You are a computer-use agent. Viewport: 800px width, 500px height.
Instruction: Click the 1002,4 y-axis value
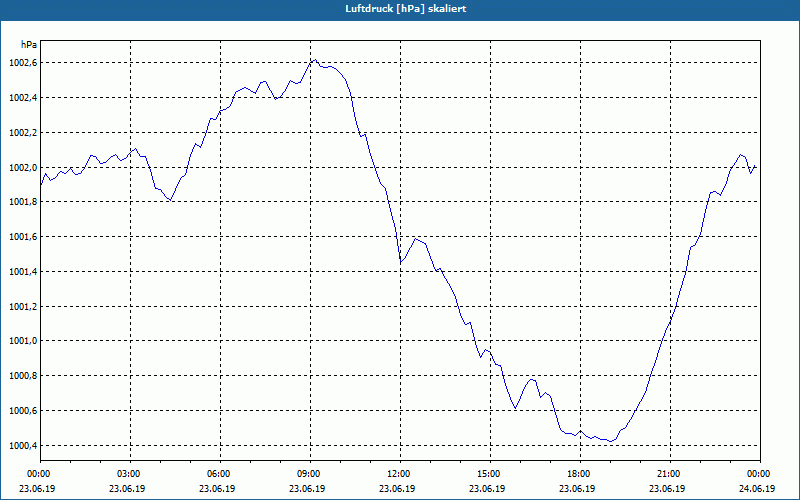(x=23, y=97)
